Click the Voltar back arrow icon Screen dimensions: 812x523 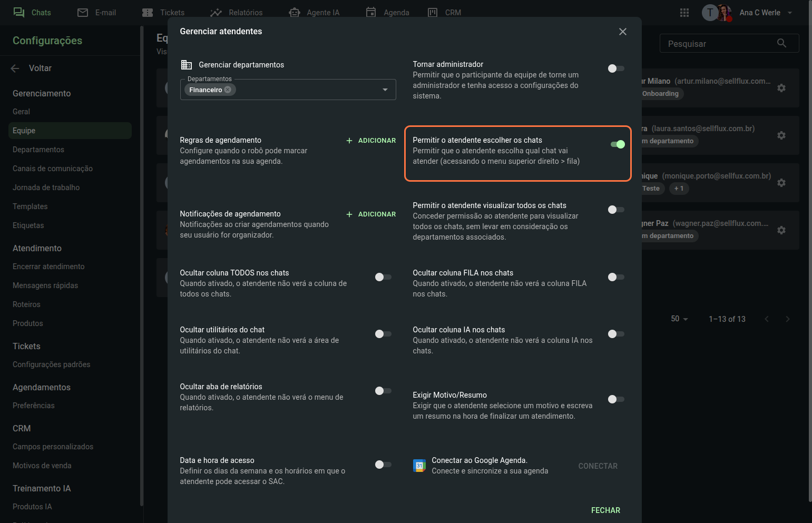15,68
